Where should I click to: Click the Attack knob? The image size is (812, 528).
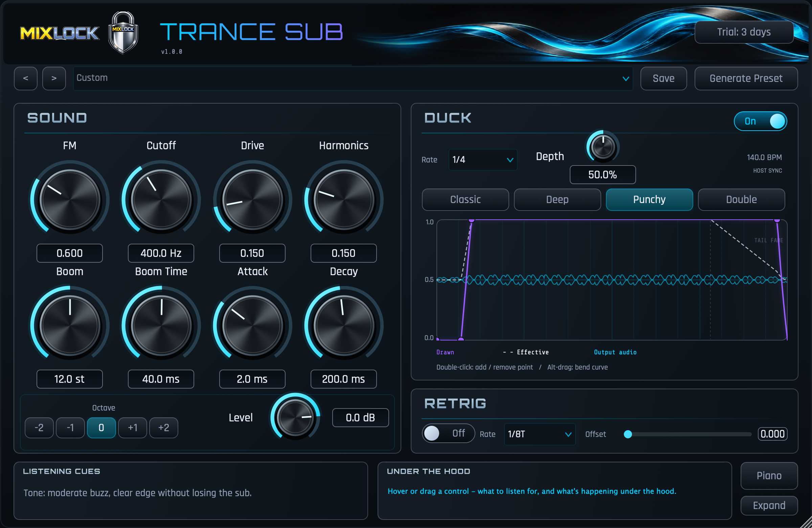[252, 325]
